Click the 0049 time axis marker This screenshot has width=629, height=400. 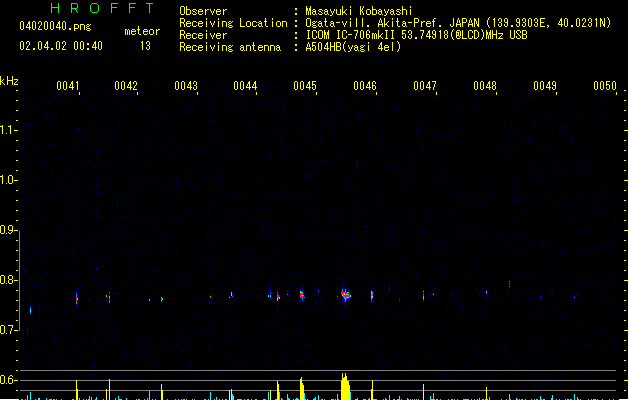tap(545, 86)
